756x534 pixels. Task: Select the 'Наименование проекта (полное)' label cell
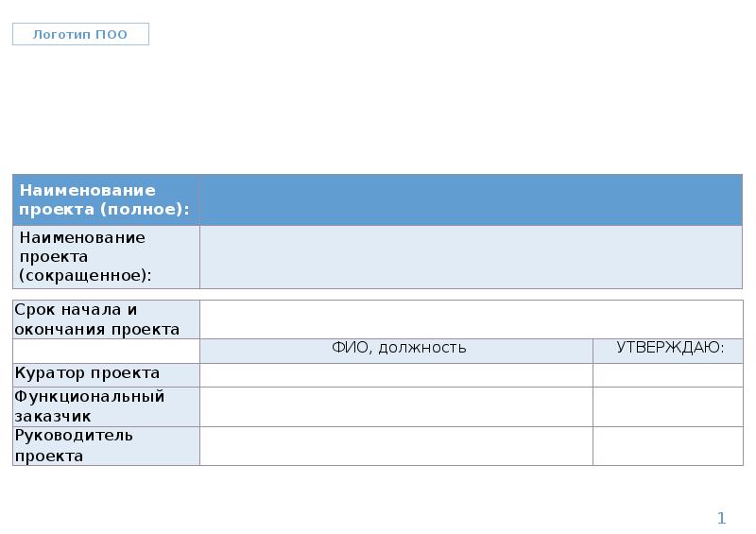click(105, 199)
